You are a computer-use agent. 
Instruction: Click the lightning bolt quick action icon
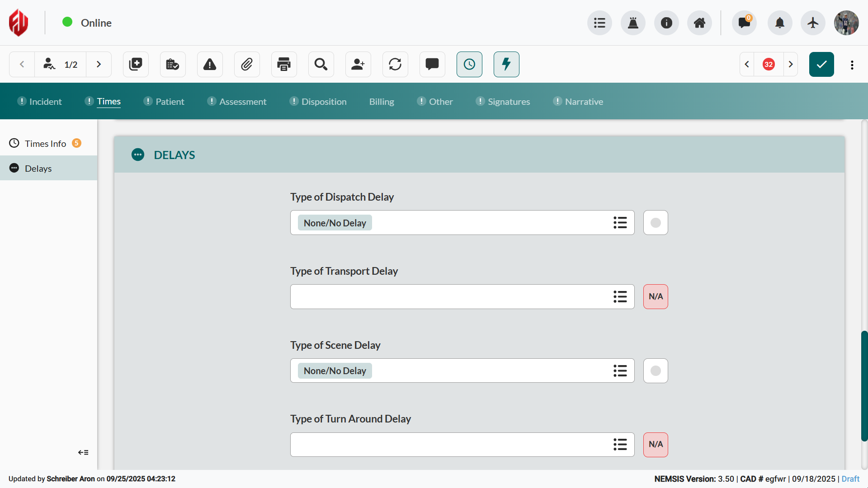click(506, 64)
